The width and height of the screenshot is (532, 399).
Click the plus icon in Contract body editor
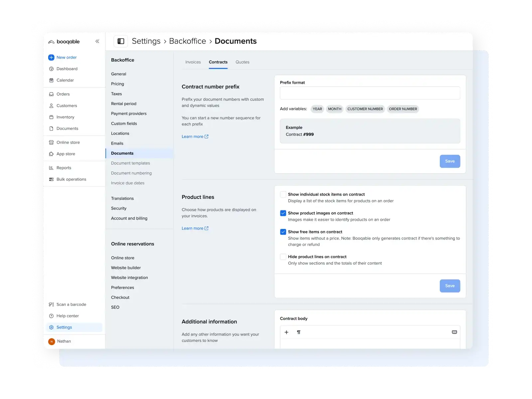(x=287, y=332)
